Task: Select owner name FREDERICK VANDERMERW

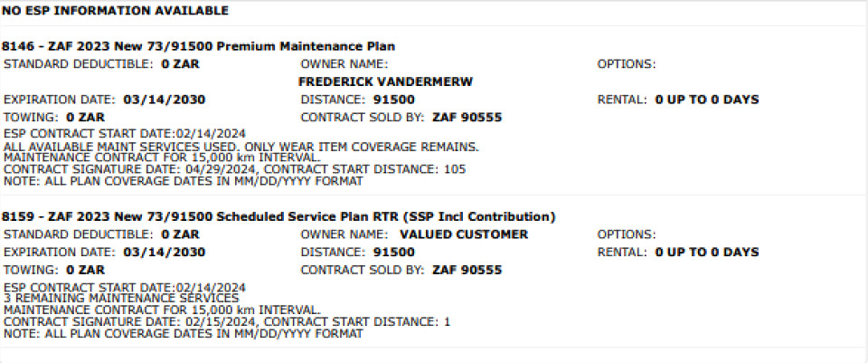Action: [386, 82]
